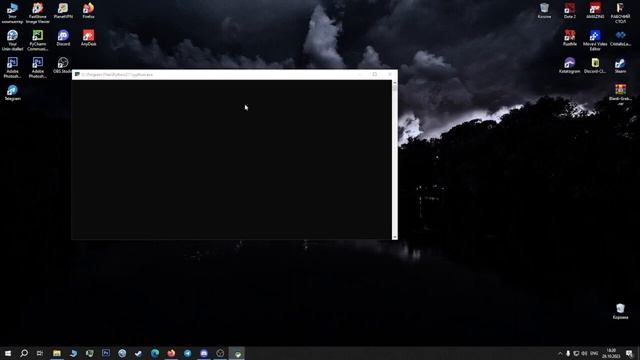This screenshot has height=360, width=640.
Task: Open the OBS Studio desktop shortcut
Action: point(63,65)
